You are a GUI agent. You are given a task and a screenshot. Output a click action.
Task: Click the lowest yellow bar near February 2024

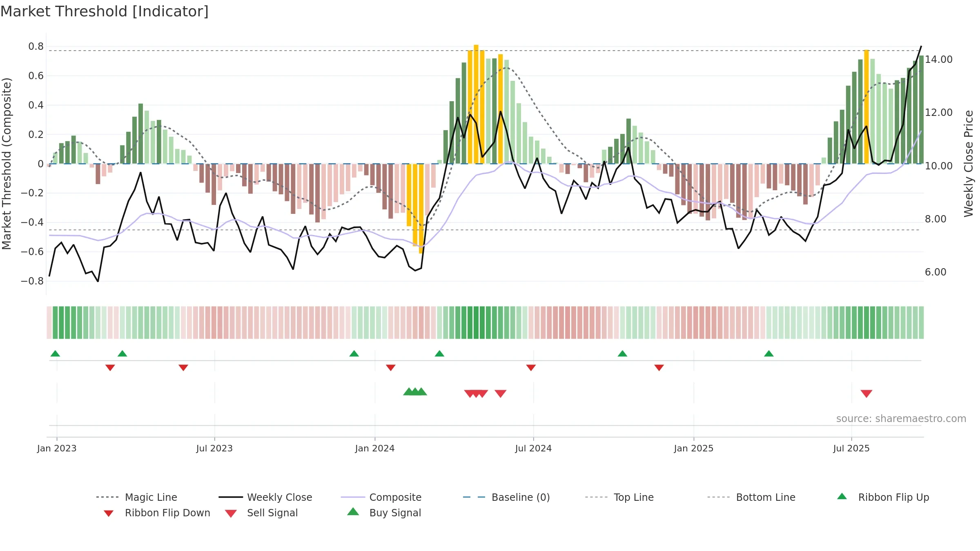pos(421,209)
